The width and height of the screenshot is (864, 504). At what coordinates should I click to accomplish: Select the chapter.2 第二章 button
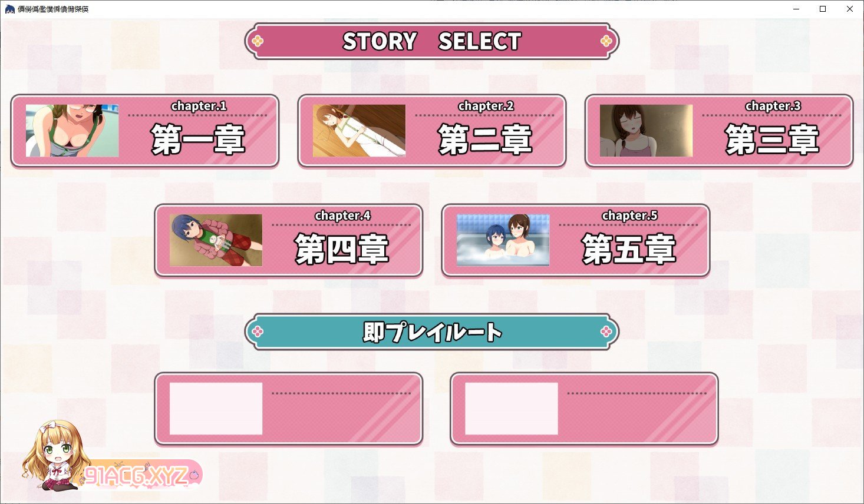coord(431,131)
